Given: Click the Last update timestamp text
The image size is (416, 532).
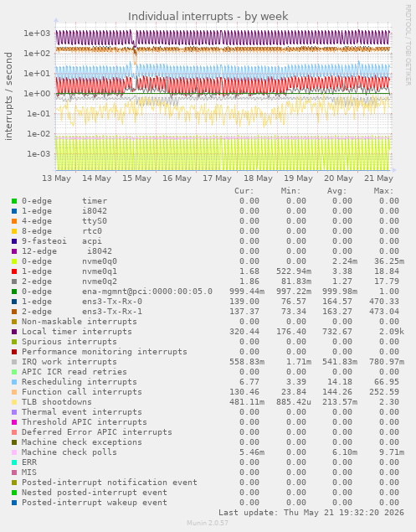Looking at the screenshot, I should pos(311,513).
